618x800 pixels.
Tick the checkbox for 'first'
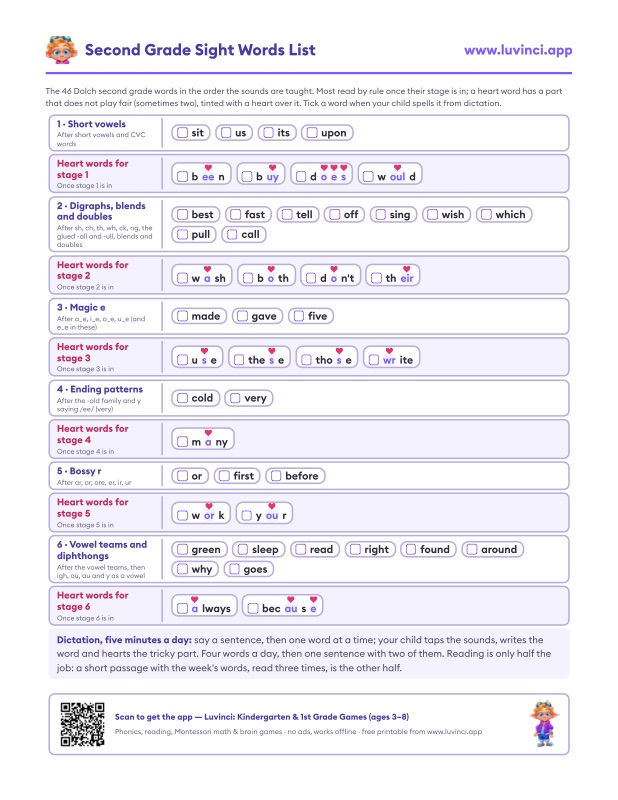(224, 476)
